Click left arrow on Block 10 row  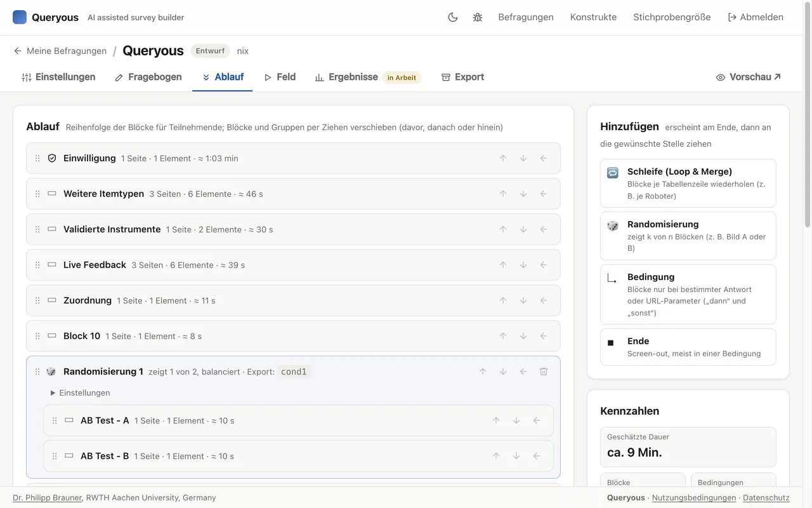click(544, 336)
